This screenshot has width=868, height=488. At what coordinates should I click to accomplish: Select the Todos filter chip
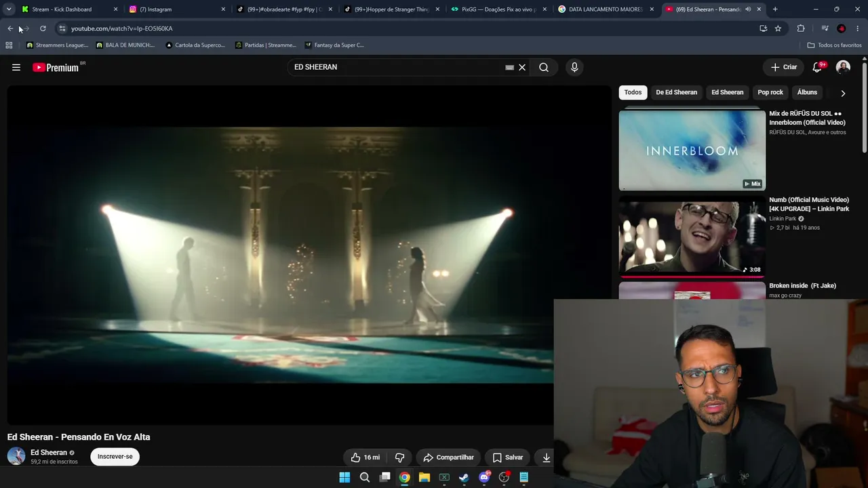(633, 92)
